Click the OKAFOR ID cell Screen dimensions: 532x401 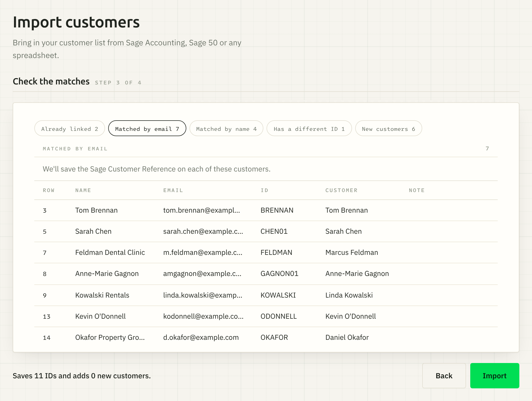[274, 337]
